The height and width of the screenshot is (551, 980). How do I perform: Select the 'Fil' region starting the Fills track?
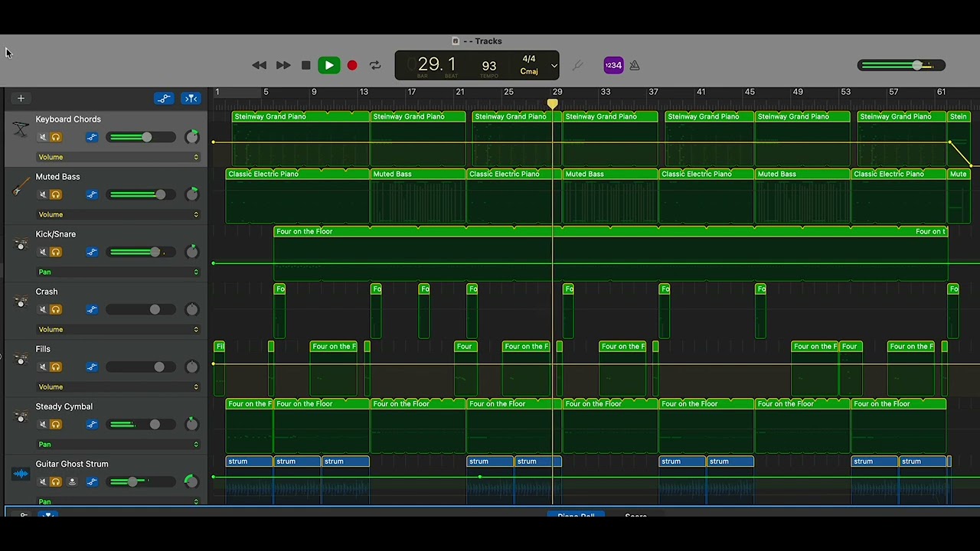(x=219, y=368)
